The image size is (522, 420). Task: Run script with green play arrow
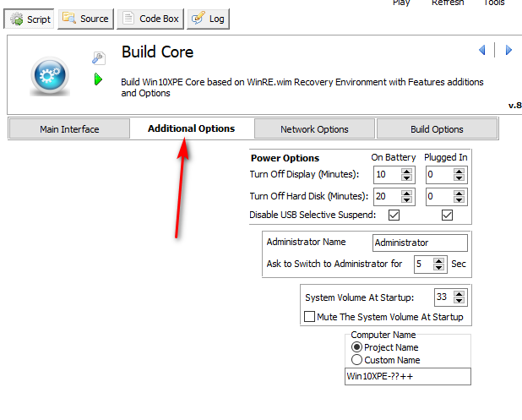pos(98,79)
